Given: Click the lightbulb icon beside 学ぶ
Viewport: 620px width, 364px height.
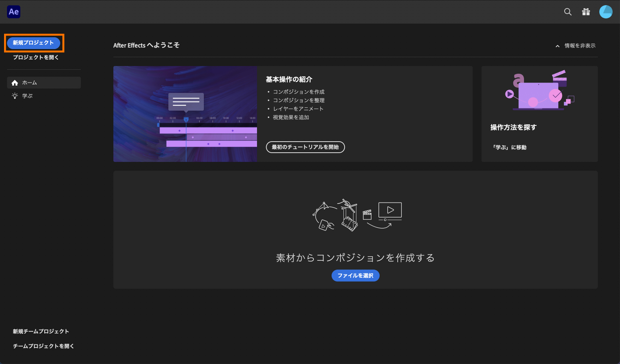Looking at the screenshot, I should click(15, 96).
